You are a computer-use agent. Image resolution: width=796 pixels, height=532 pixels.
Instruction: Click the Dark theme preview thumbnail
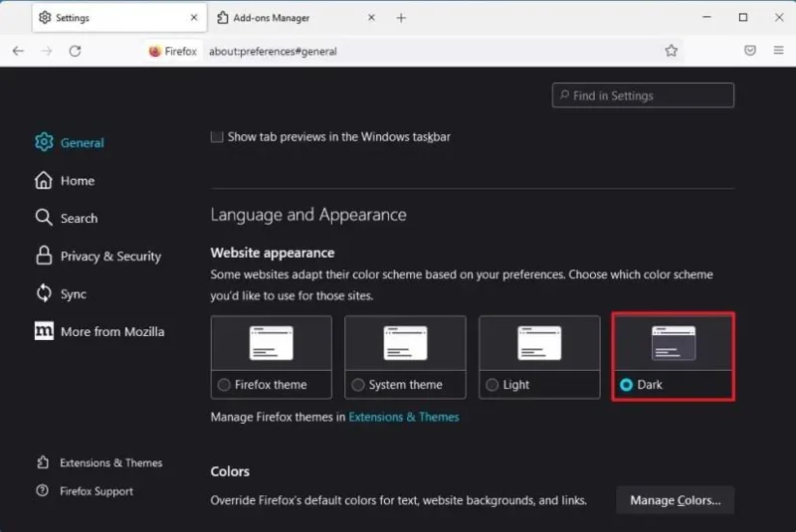pos(674,343)
